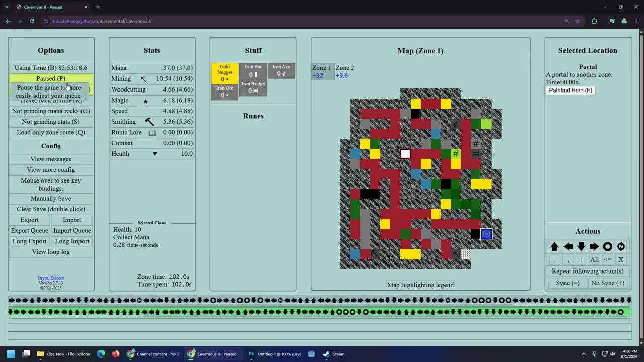Expand Map highlighting legend
This screenshot has height=362, width=644.
click(421, 285)
